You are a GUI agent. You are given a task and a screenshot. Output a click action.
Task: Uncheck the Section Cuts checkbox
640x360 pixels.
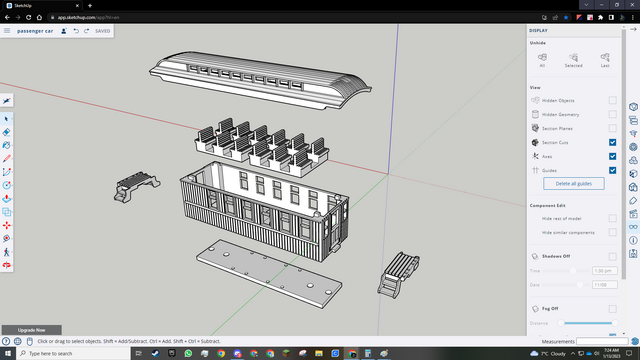point(612,142)
